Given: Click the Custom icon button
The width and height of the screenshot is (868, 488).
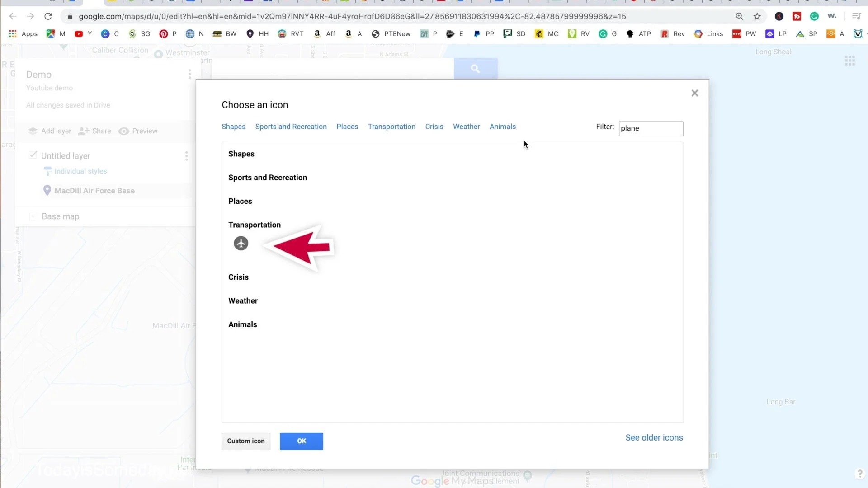Looking at the screenshot, I should coord(245,441).
